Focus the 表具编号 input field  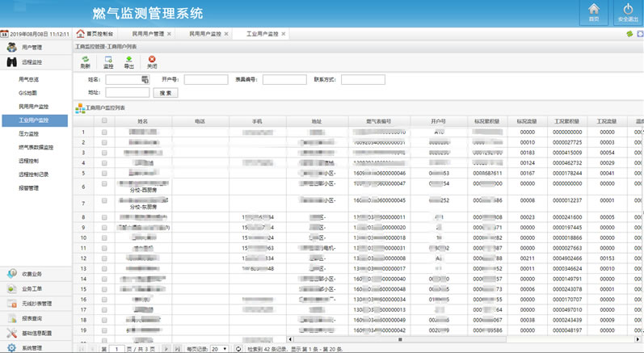[284, 79]
